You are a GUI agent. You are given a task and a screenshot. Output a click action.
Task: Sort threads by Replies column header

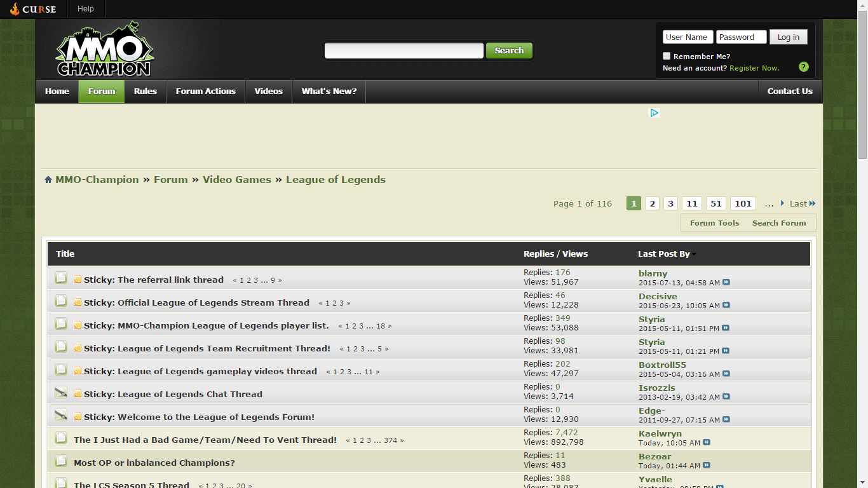pos(539,254)
